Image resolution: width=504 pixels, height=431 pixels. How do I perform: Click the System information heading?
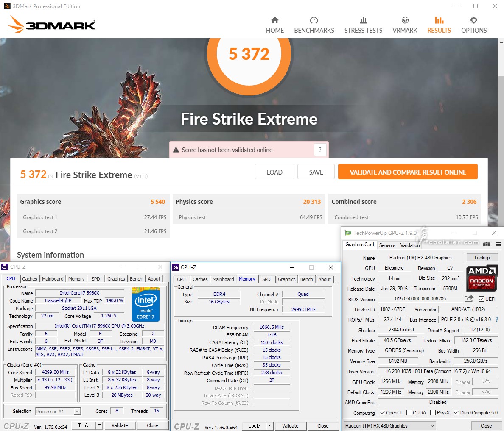click(x=50, y=255)
